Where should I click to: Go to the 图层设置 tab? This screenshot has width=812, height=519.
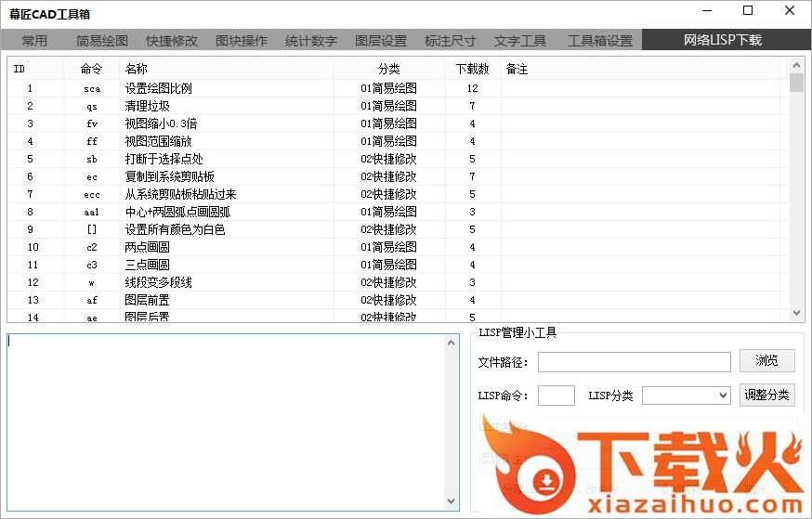tap(381, 41)
